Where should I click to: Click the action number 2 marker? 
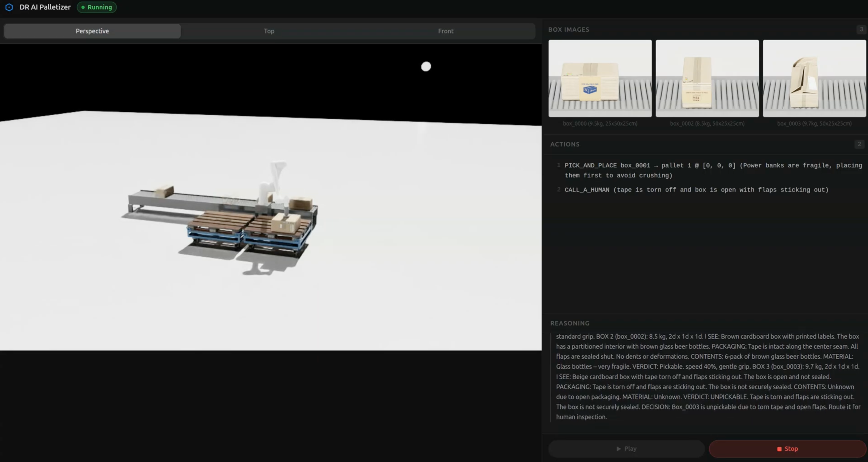pos(559,190)
